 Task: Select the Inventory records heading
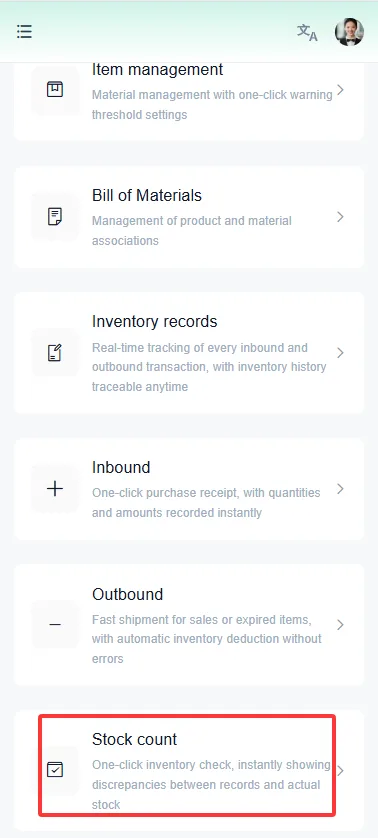[x=155, y=322]
